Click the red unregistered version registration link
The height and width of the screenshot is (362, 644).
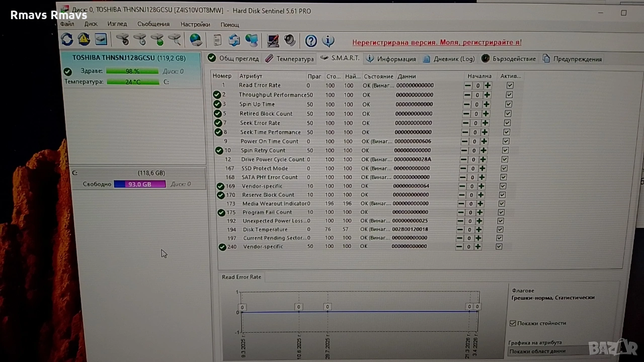click(x=437, y=43)
